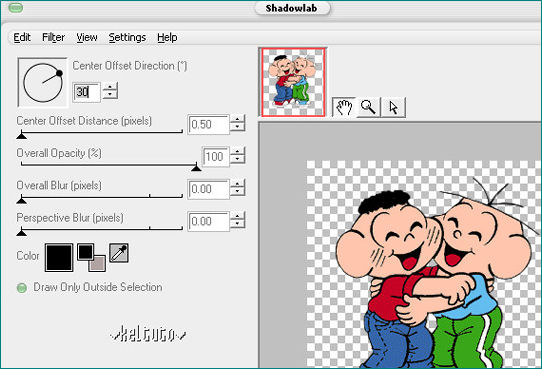Select the arrow pointer tool

(393, 107)
